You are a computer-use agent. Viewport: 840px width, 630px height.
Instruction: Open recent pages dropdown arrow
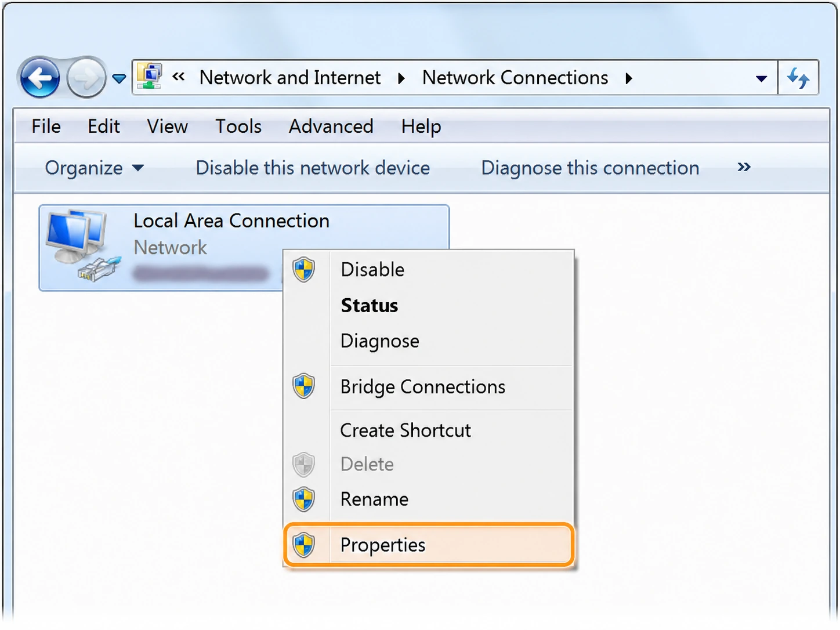pyautogui.click(x=119, y=78)
